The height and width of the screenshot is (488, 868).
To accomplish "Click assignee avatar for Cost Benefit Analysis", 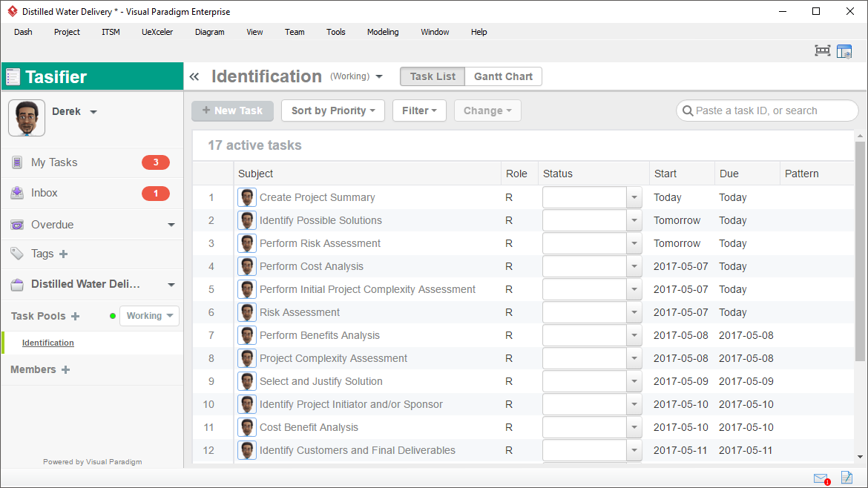I will 247,427.
